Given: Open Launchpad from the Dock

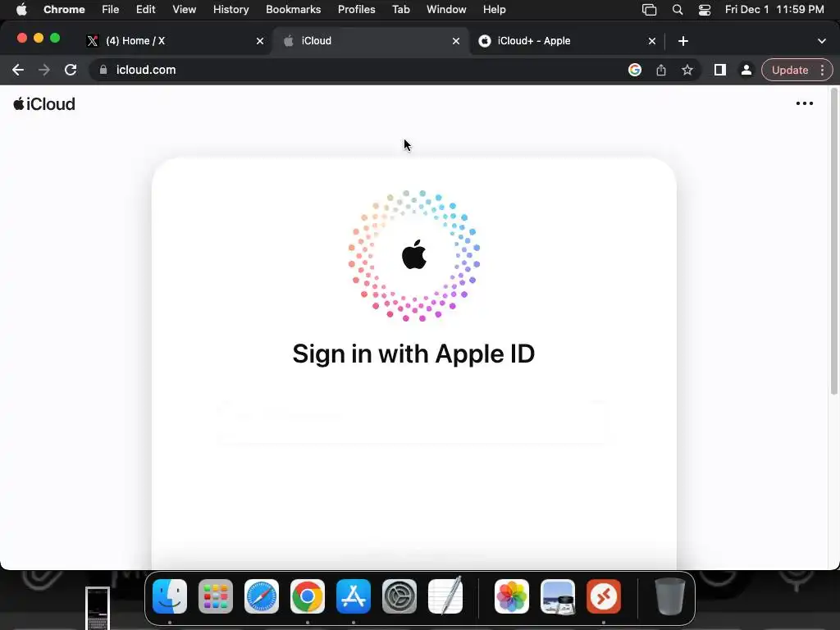Looking at the screenshot, I should point(216,596).
